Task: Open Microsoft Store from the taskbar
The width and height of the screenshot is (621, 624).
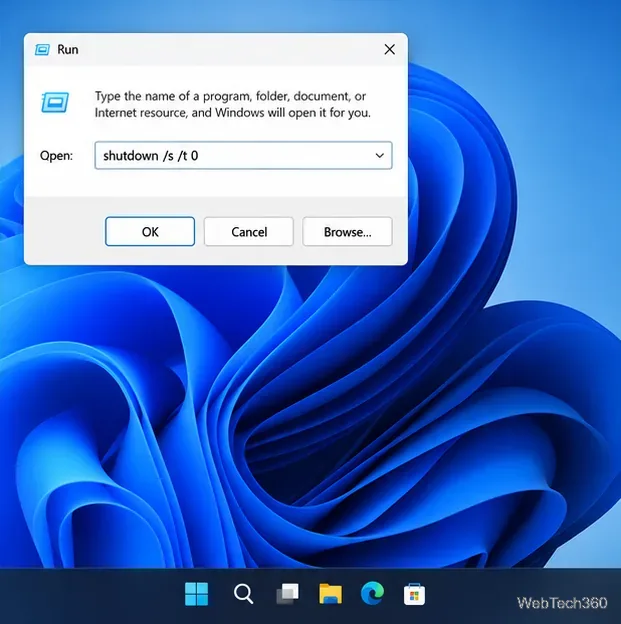Action: point(414,594)
